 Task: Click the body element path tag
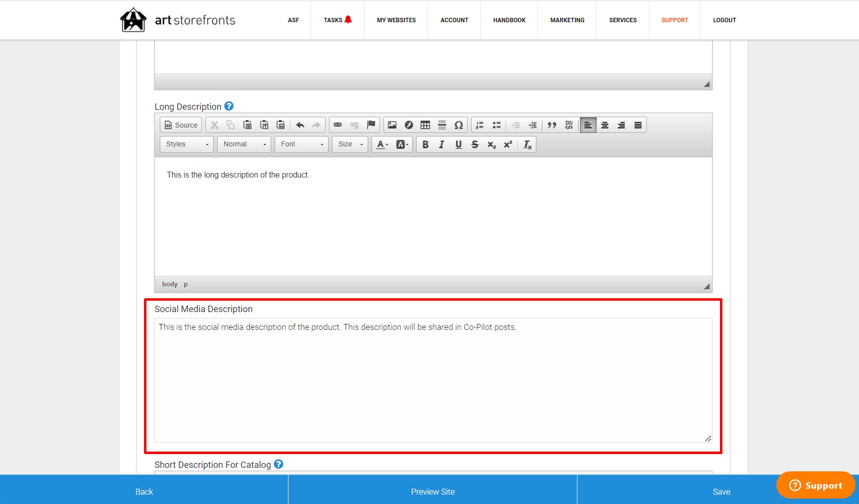pos(170,284)
